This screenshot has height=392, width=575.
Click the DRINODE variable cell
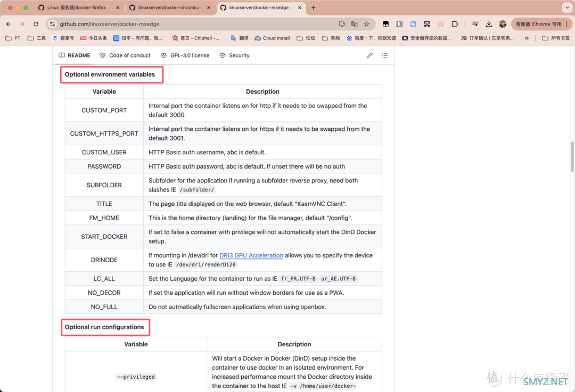[x=104, y=260]
